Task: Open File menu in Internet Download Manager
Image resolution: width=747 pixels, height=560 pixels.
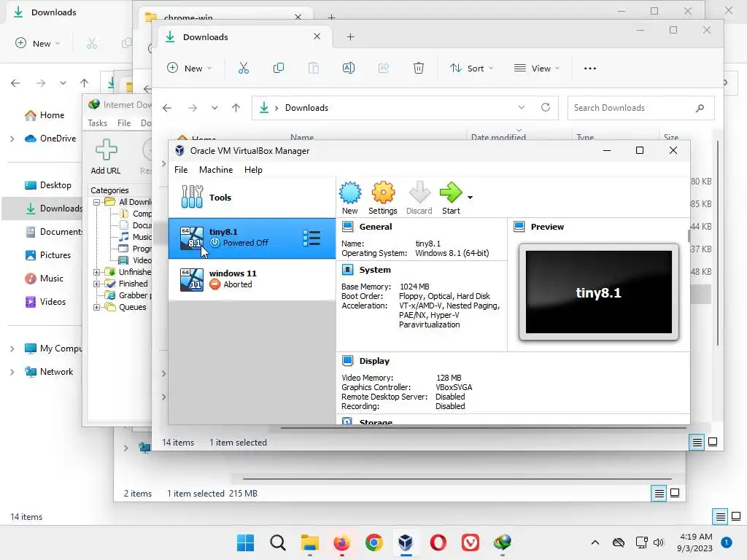Action: [x=124, y=122]
